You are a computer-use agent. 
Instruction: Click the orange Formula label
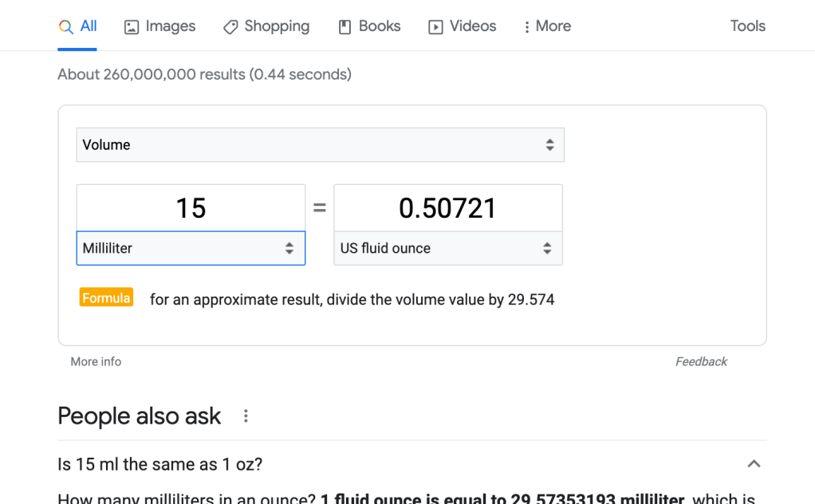pyautogui.click(x=106, y=298)
